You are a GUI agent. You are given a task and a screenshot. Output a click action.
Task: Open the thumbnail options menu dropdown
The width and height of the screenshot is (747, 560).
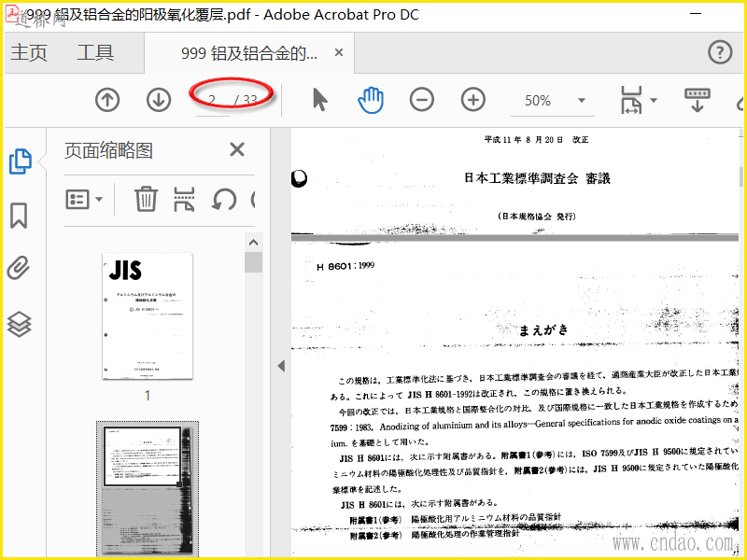[84, 200]
